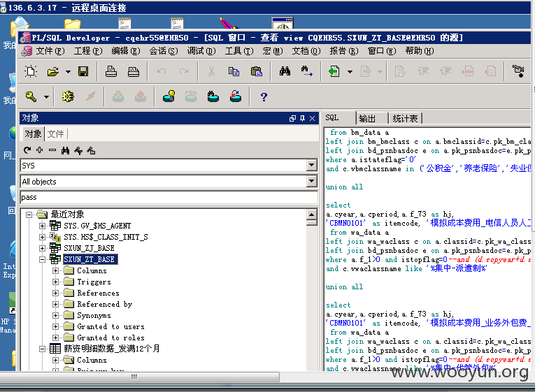535x392 pixels.
Task: Click the Log on key icon
Action: pyautogui.click(x=31, y=97)
